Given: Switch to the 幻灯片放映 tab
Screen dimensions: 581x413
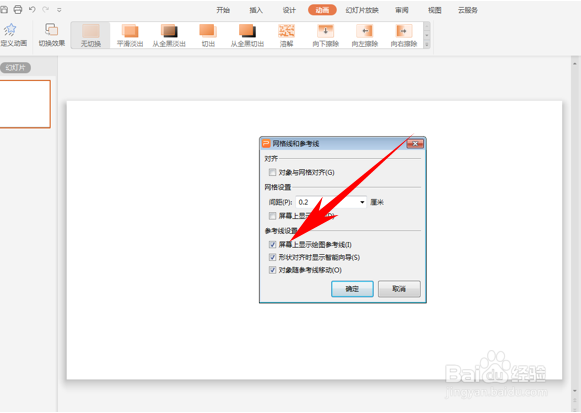Looking at the screenshot, I should pos(362,10).
